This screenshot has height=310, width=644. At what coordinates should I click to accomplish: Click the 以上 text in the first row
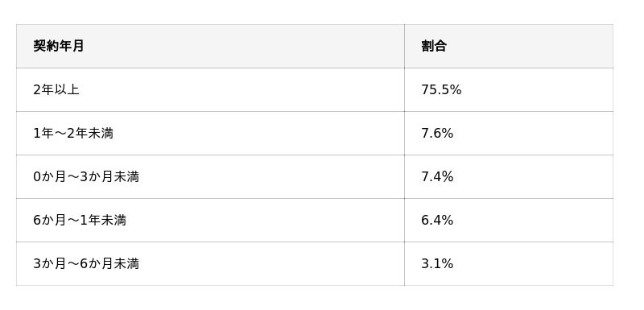pos(67,90)
